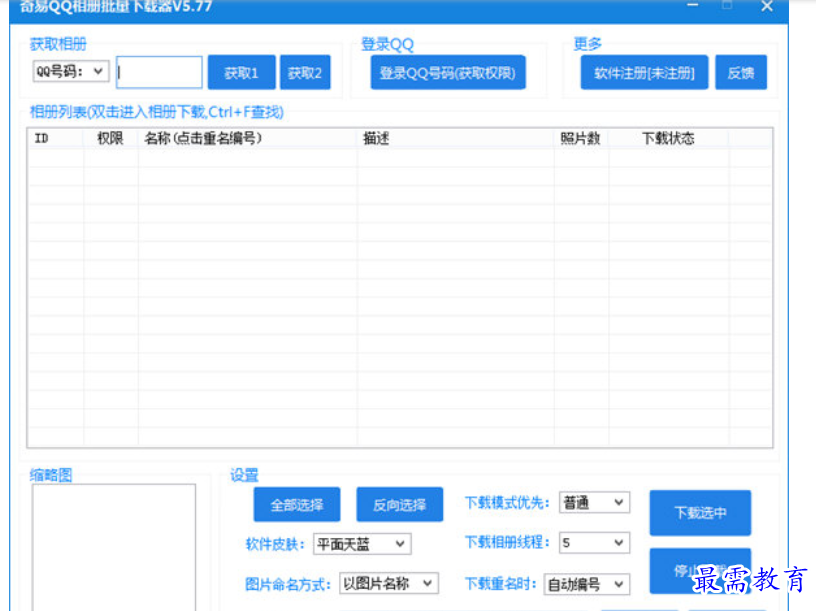The width and height of the screenshot is (816, 611).
Task: Click the 全部选择 button
Action: pyautogui.click(x=297, y=504)
